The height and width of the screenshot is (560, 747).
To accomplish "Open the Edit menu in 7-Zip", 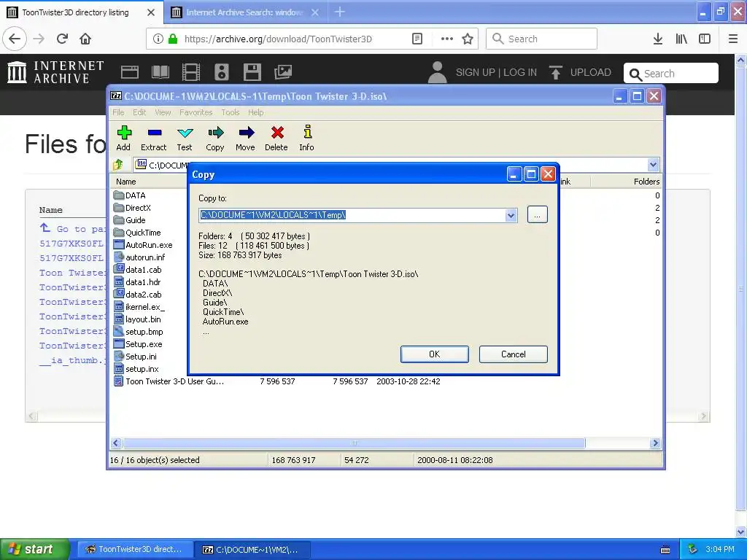I will pyautogui.click(x=139, y=112).
